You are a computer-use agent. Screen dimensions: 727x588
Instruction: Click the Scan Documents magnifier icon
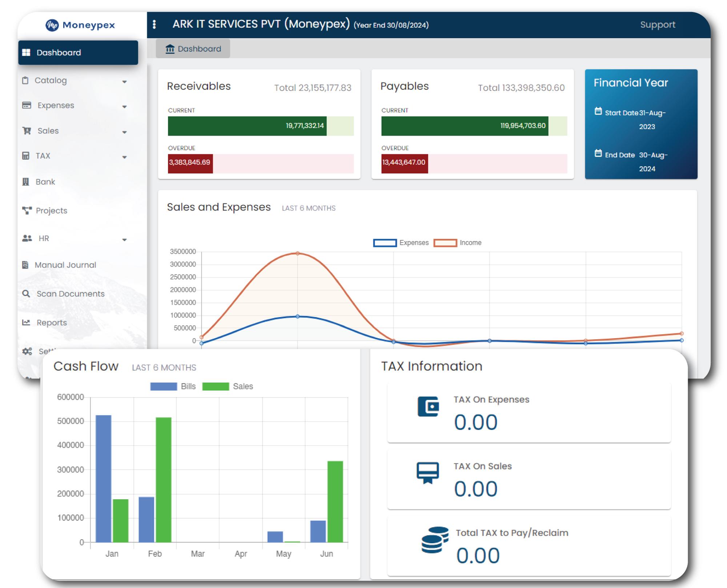pos(26,293)
